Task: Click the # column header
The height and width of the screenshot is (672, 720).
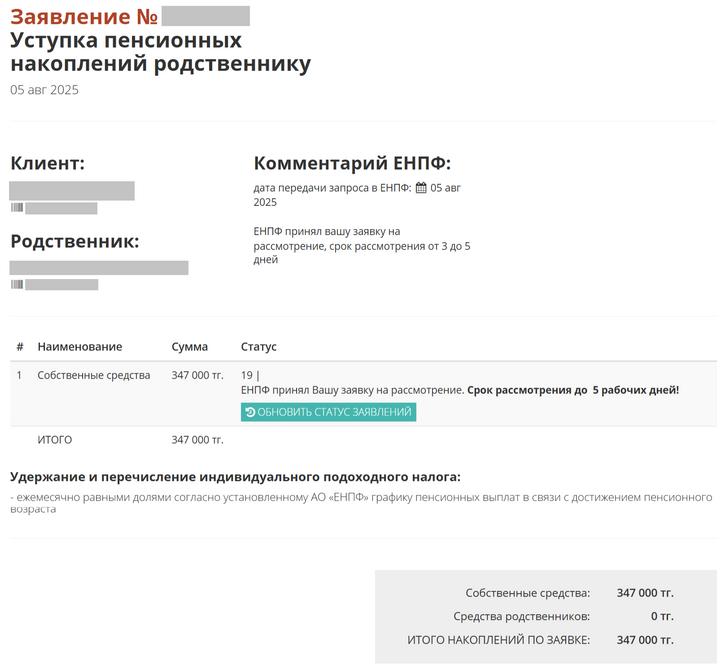Action: 20,347
